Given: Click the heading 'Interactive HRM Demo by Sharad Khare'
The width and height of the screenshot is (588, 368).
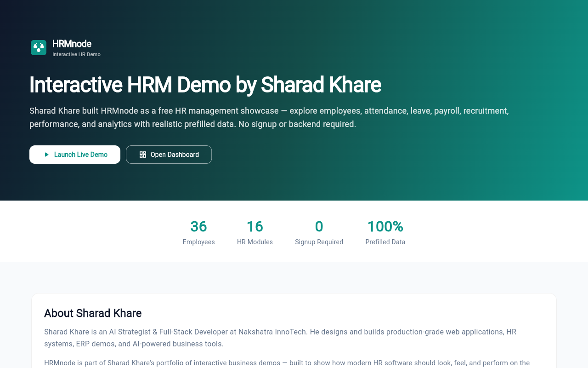Looking at the screenshot, I should pos(205,85).
